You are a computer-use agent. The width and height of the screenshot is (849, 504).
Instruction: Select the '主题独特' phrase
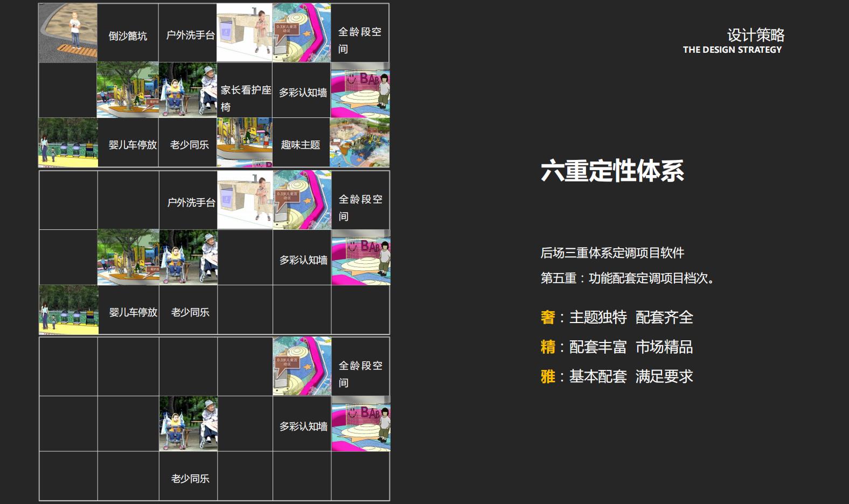point(598,317)
